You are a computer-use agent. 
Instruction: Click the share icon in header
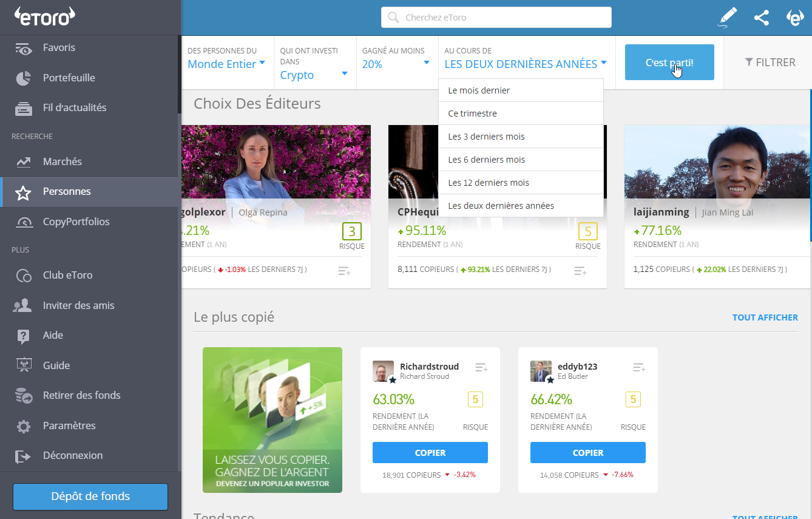(x=761, y=18)
